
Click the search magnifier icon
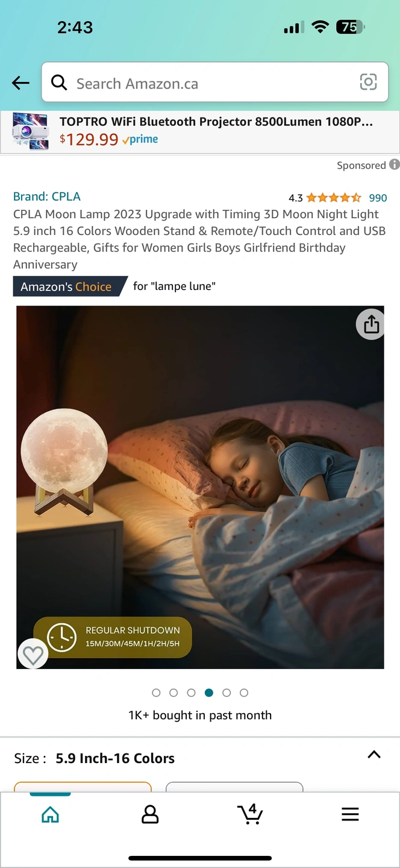[59, 83]
